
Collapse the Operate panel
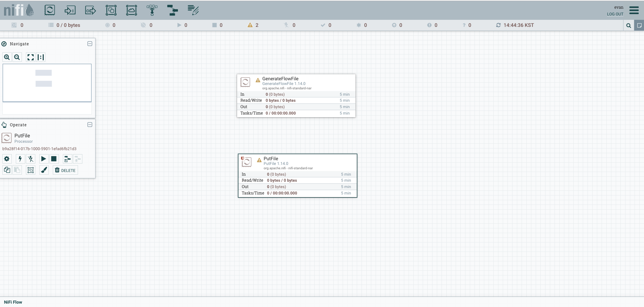point(90,125)
